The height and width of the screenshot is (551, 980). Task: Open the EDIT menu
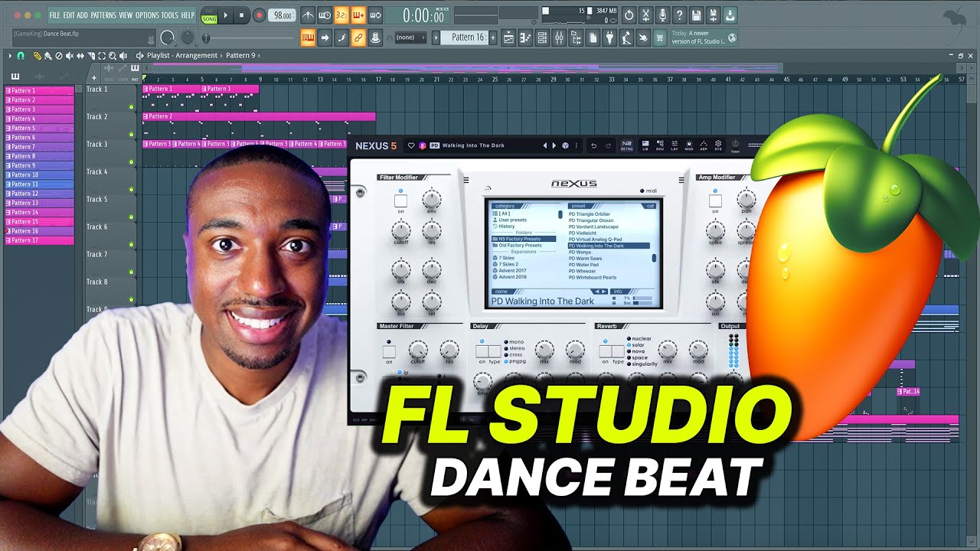click(69, 15)
